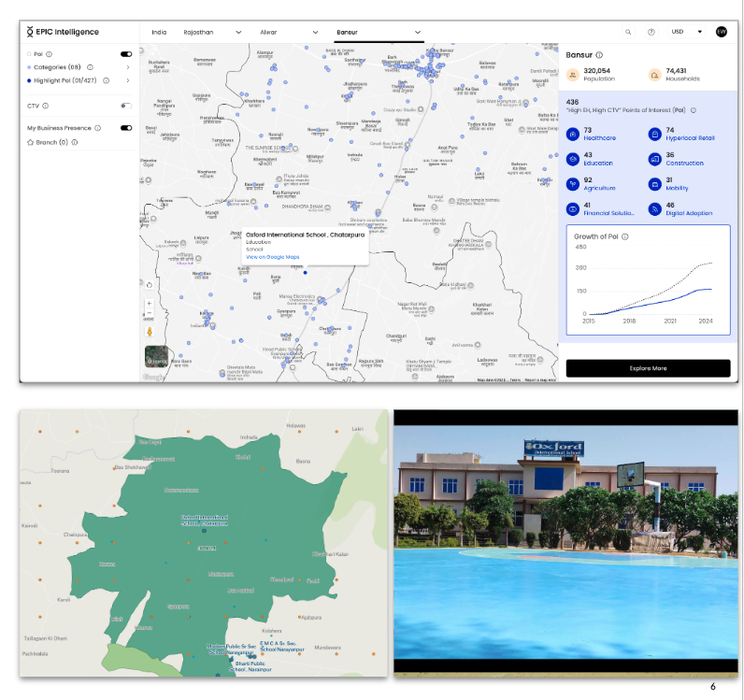This screenshot has height=700, width=744.
Task: Open the Alwar district dropdown
Action: click(x=289, y=33)
